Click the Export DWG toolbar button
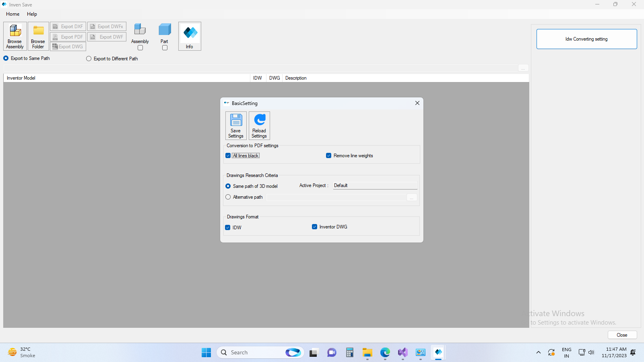This screenshot has width=644, height=362. pyautogui.click(x=68, y=47)
